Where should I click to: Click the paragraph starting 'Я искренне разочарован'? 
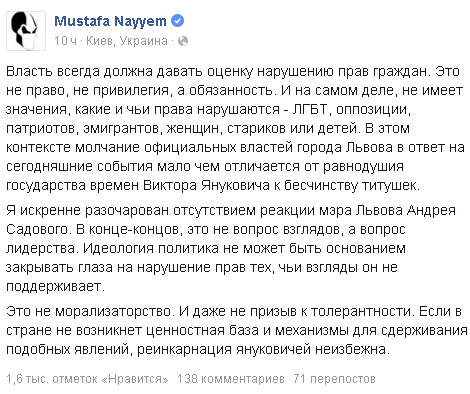click(x=231, y=248)
